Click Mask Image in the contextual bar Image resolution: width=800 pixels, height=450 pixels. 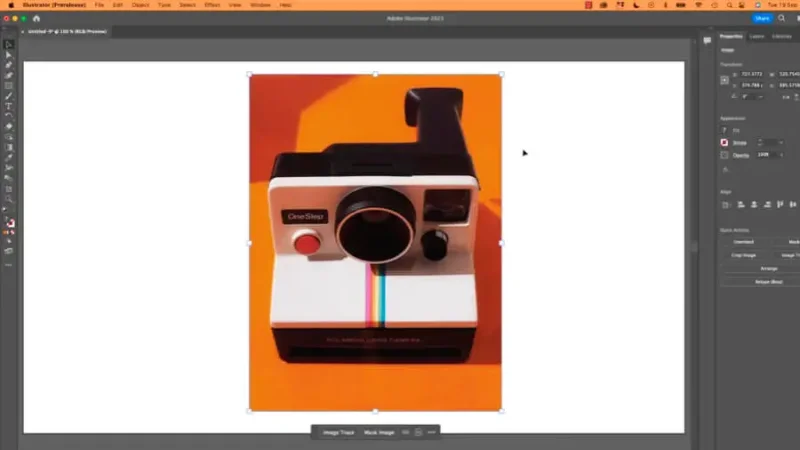coord(379,432)
